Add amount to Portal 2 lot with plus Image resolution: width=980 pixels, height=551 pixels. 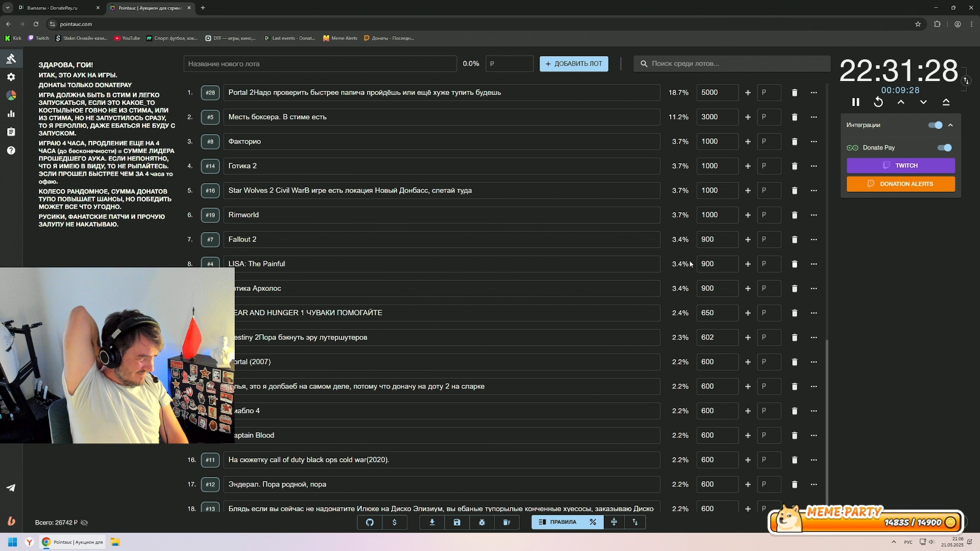click(x=748, y=92)
